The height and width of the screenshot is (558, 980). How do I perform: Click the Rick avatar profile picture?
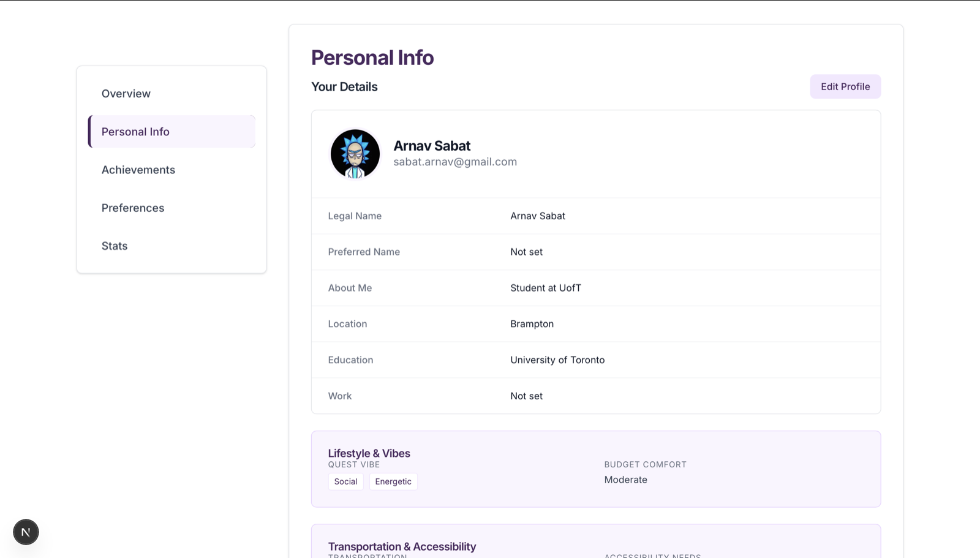(355, 154)
